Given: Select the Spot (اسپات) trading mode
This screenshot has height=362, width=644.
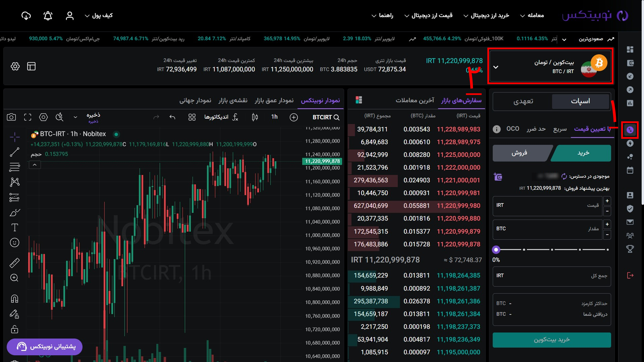Looking at the screenshot, I should click(581, 101).
